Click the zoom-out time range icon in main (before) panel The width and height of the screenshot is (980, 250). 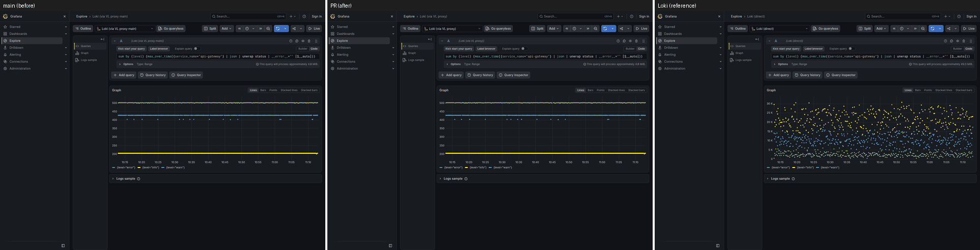click(268, 29)
